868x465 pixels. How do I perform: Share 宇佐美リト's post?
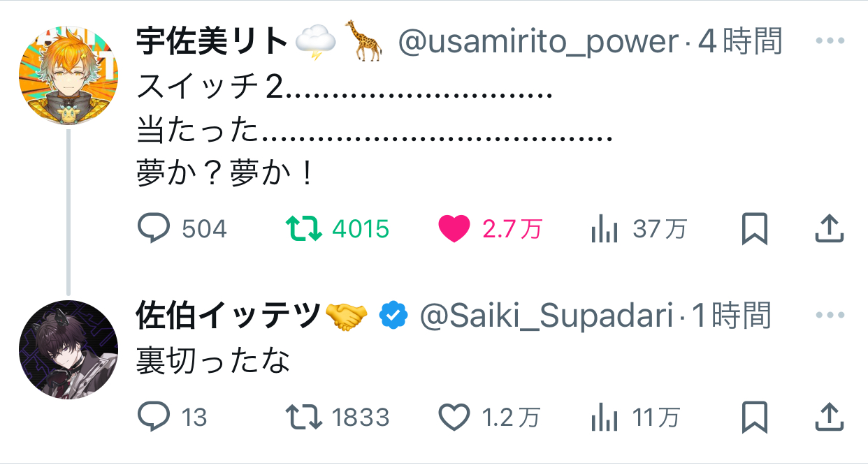[830, 228]
